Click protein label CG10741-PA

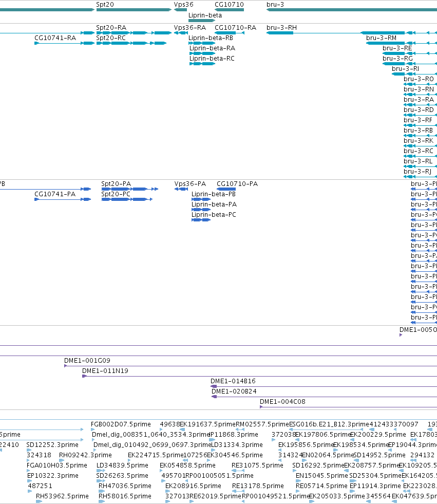pyautogui.click(x=55, y=194)
